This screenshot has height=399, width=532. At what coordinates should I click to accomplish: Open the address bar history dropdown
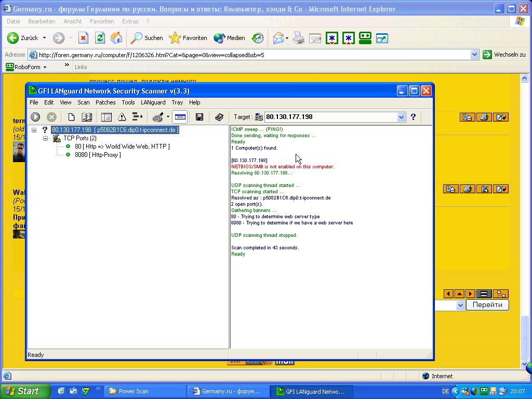(474, 55)
